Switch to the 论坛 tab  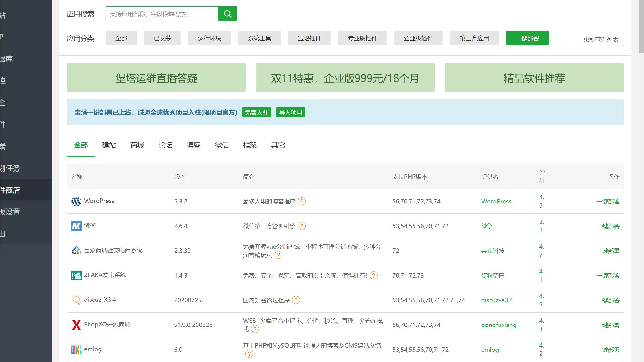tap(165, 145)
